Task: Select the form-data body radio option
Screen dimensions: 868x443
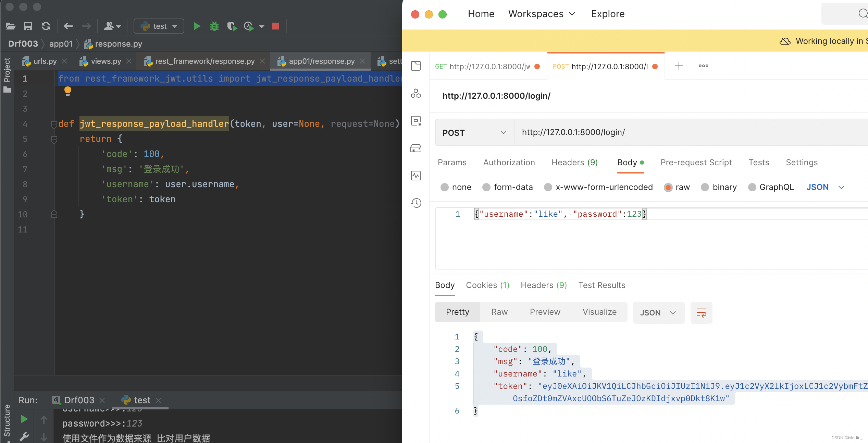Action: click(x=486, y=187)
